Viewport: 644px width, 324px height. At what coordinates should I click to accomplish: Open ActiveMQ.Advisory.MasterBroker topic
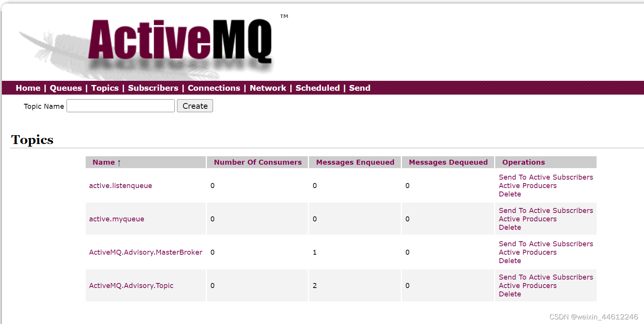coord(146,252)
